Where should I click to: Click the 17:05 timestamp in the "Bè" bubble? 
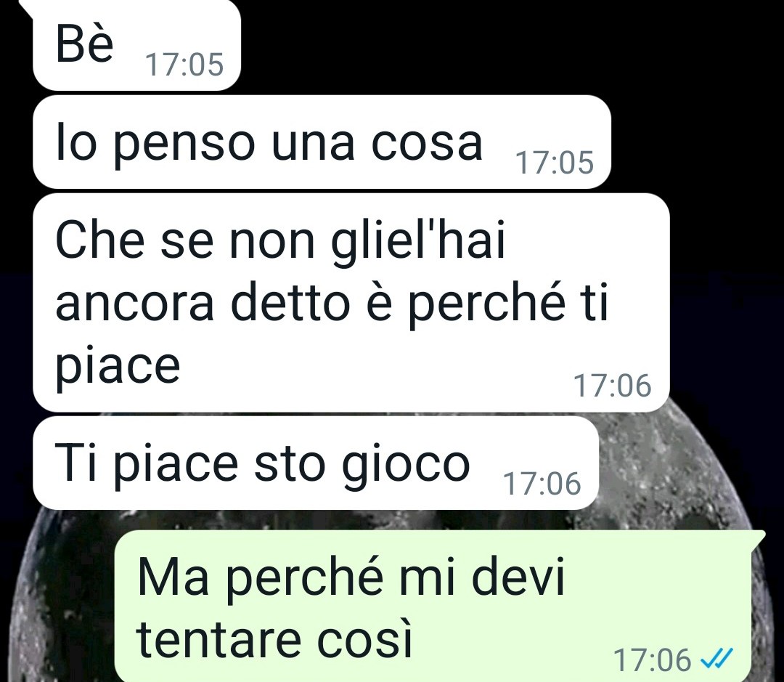[184, 65]
